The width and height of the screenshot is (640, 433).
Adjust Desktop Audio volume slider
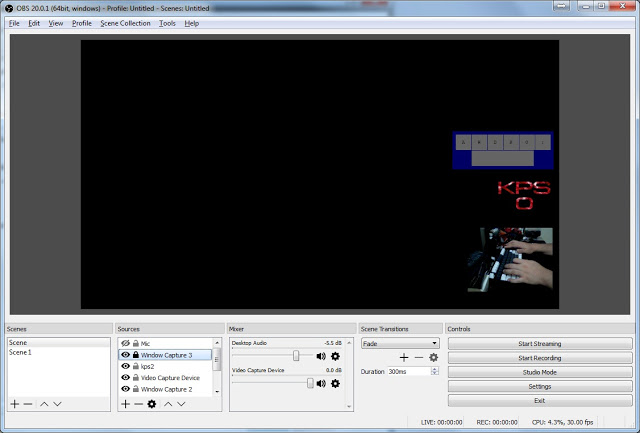(296, 356)
